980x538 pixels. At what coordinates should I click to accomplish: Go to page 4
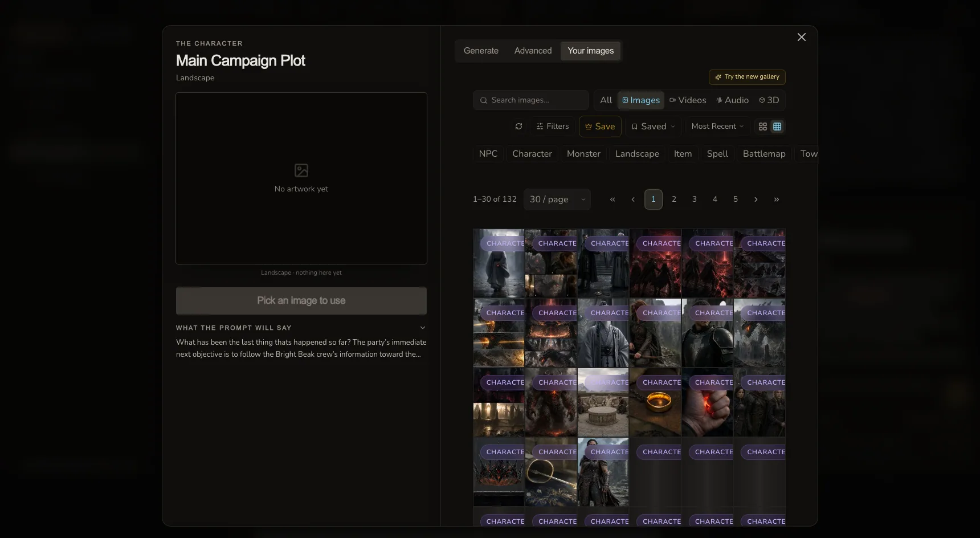tap(715, 199)
